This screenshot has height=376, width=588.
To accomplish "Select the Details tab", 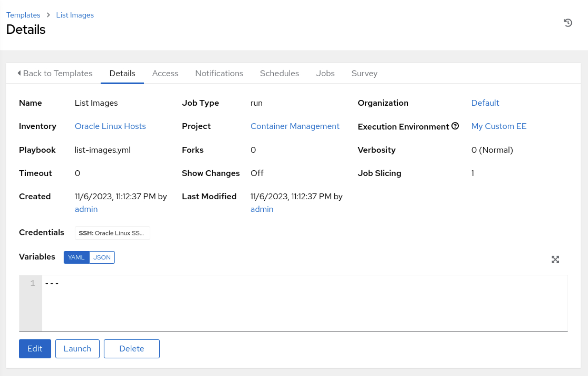I will [122, 73].
